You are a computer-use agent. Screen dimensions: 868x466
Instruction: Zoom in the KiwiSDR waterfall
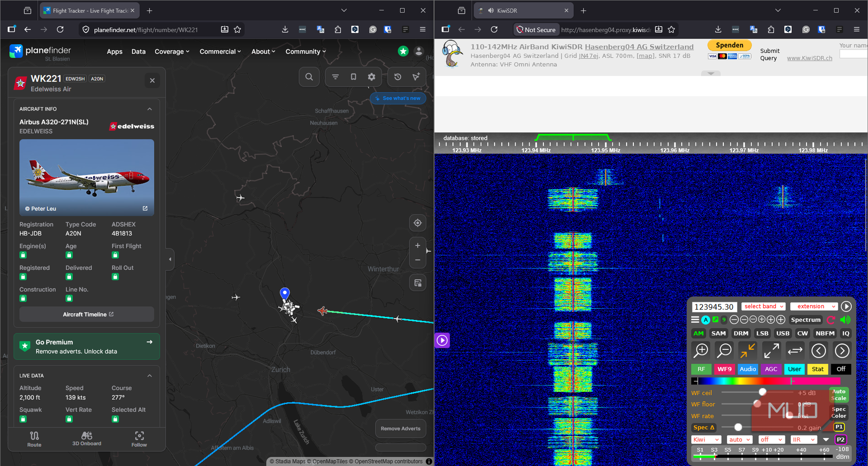(701, 350)
